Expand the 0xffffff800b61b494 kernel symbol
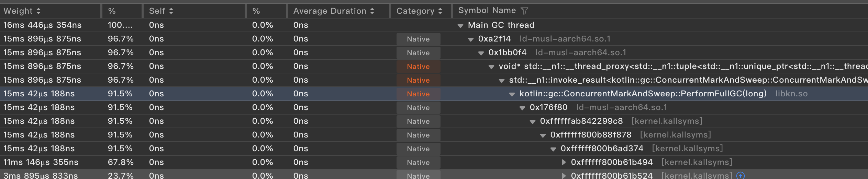Image resolution: width=868 pixels, height=179 pixels. pos(564,162)
